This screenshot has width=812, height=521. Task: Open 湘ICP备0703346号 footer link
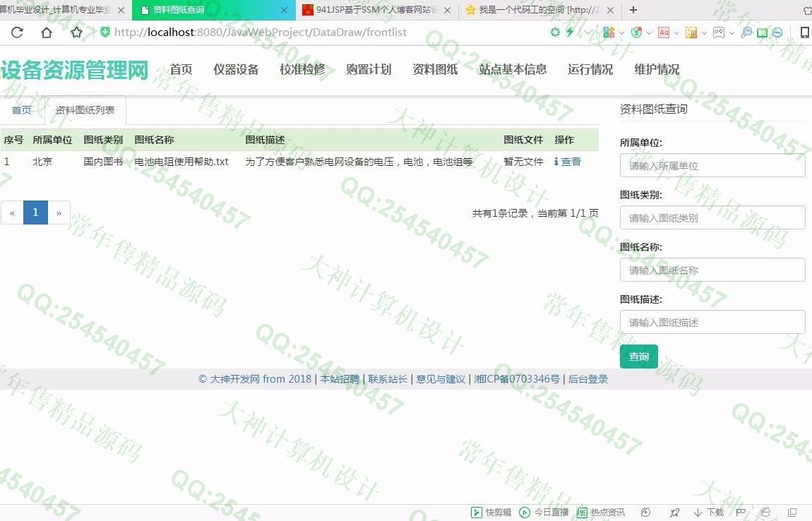[x=517, y=379]
